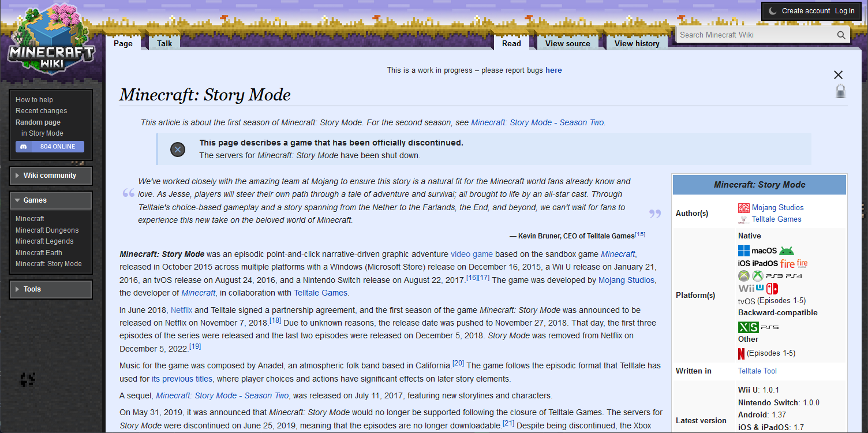This screenshot has height=433, width=868.
Task: Click the Fire OS platform logo
Action: (x=787, y=263)
